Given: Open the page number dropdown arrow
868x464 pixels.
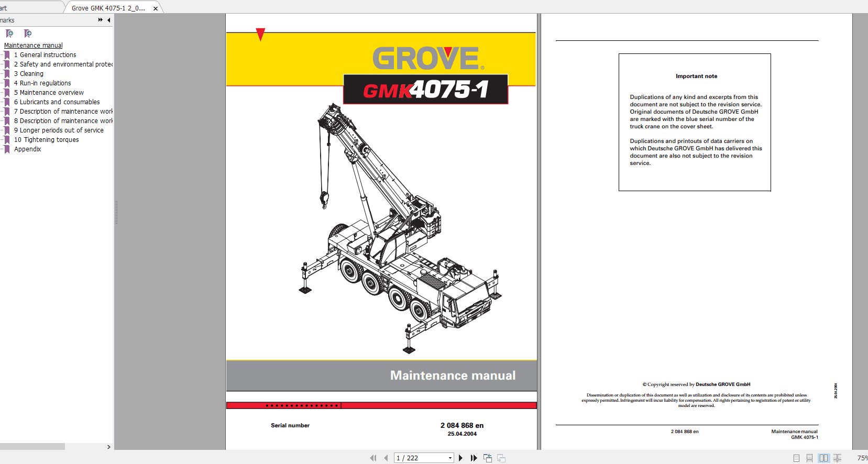Looking at the screenshot, I should [450, 458].
